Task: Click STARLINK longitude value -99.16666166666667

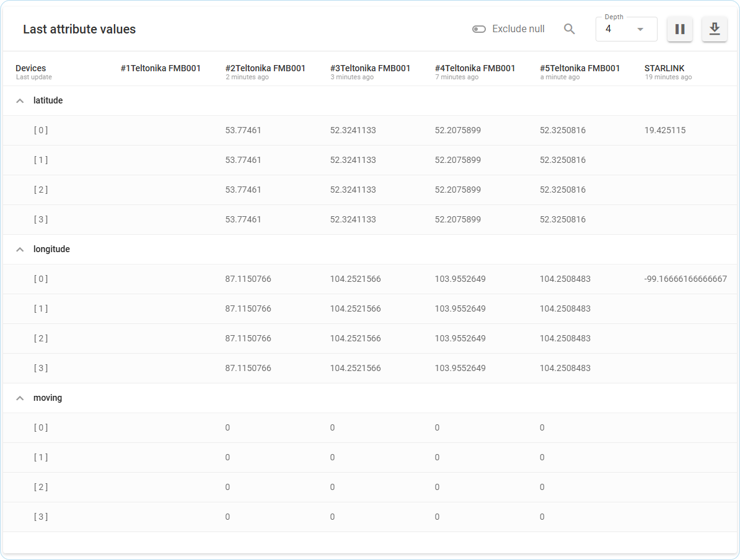Action: coord(685,279)
